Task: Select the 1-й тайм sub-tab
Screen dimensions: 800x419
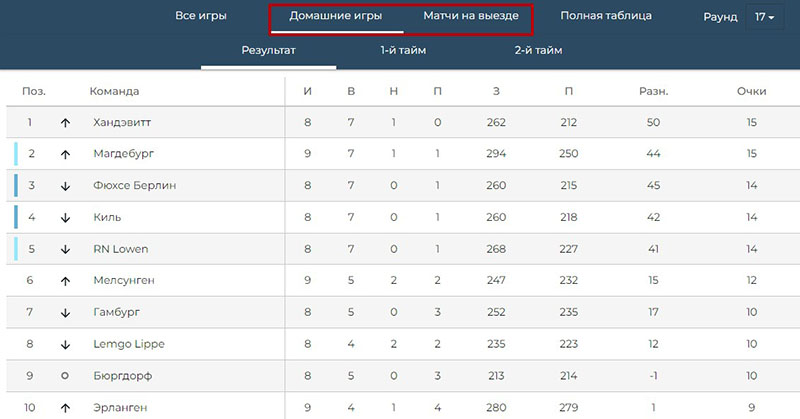Action: (402, 50)
